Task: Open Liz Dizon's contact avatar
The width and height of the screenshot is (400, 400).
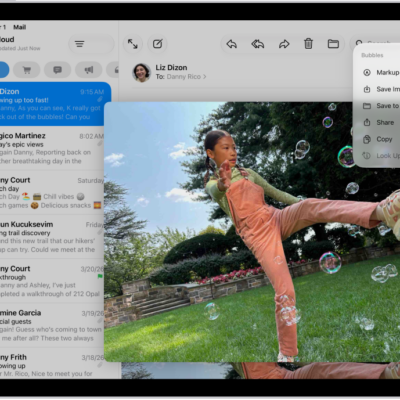Action: 141,73
